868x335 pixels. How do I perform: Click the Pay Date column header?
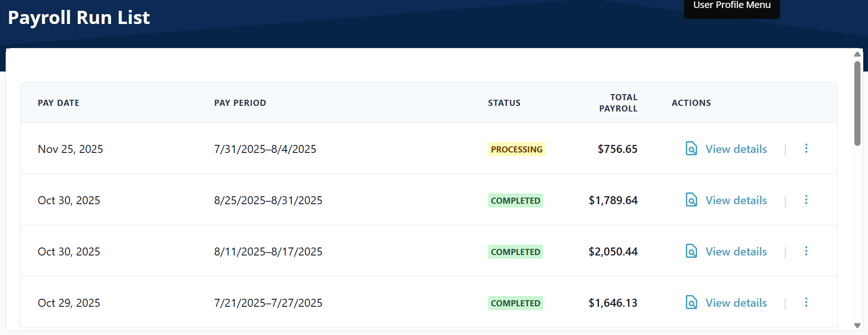point(58,103)
